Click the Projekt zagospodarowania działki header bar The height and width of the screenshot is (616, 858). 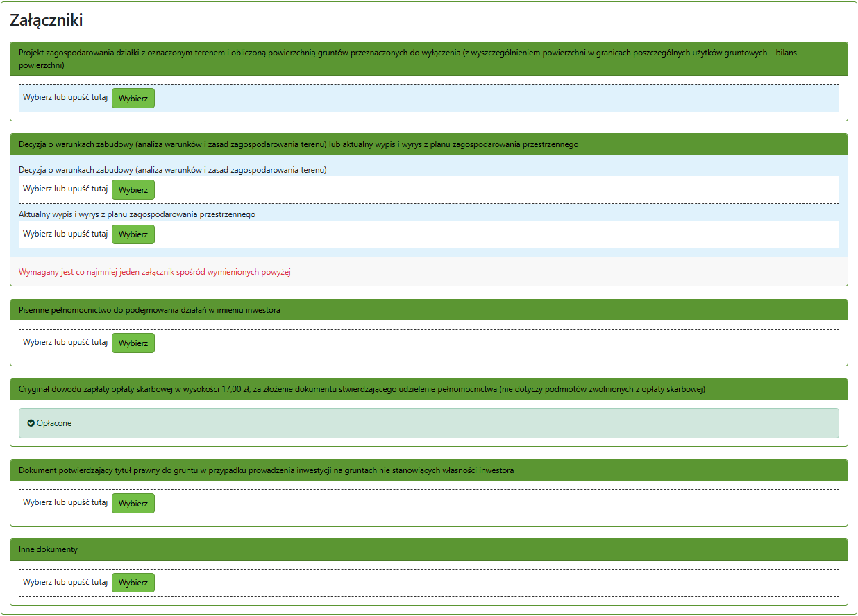tap(428, 58)
